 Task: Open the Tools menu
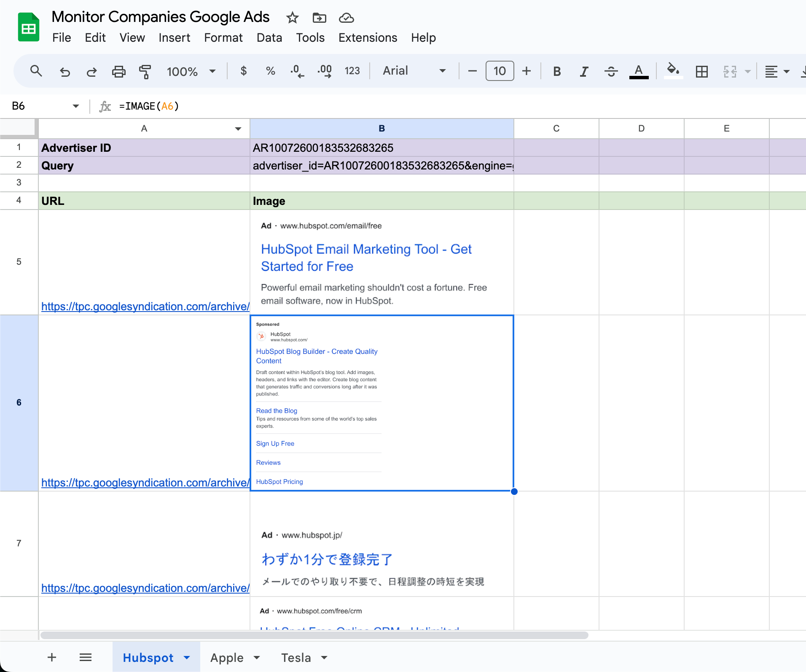(310, 38)
